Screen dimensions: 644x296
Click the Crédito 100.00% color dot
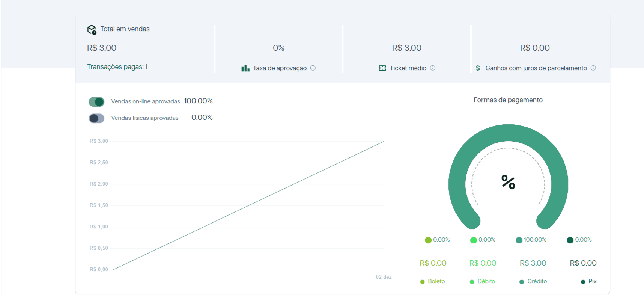[x=519, y=240]
